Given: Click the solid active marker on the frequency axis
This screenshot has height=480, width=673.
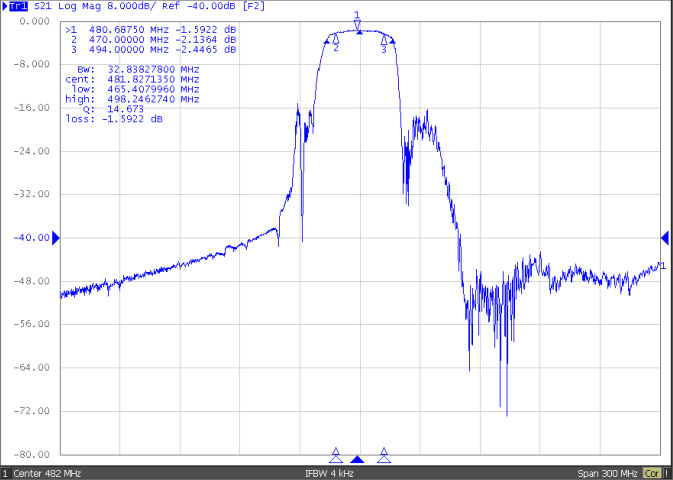Looking at the screenshot, I should pyautogui.click(x=357, y=458).
